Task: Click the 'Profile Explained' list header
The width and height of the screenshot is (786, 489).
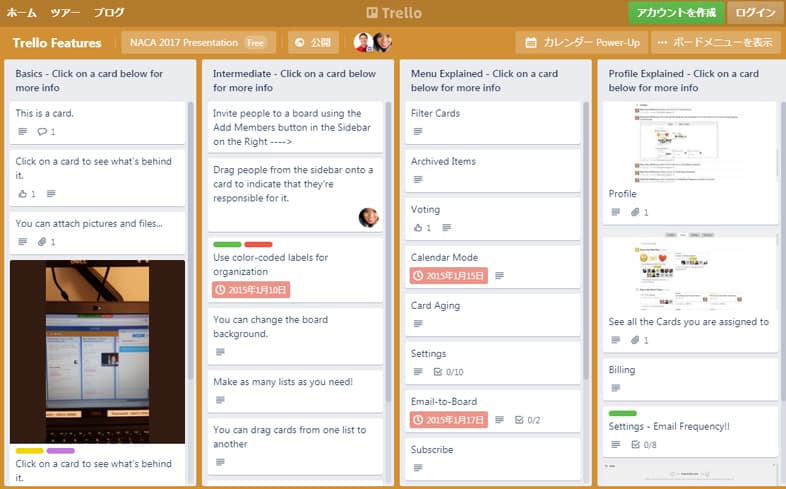Action: 684,80
